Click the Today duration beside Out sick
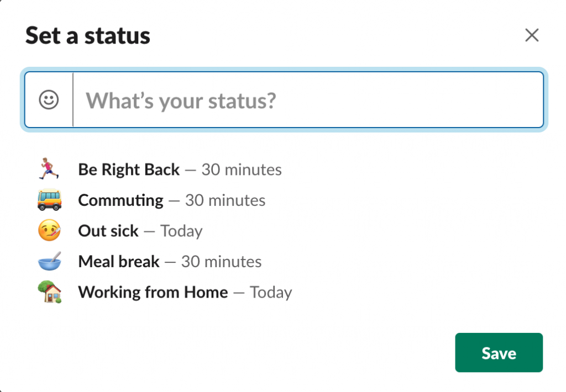The width and height of the screenshot is (566, 392). click(182, 231)
